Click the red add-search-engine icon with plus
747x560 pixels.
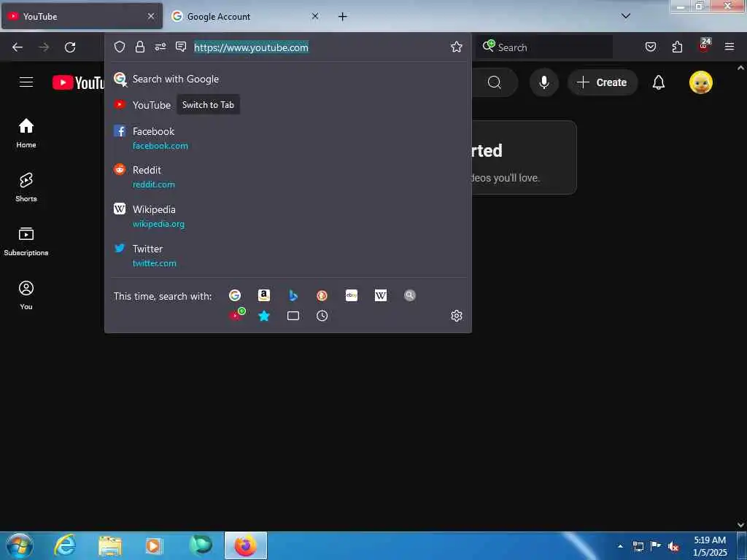[237, 314]
